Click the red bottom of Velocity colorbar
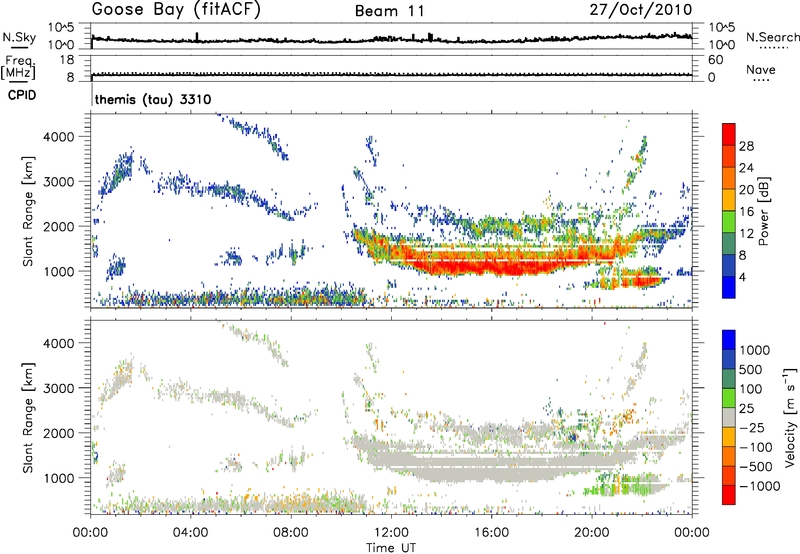800x554 pixels. [x=729, y=495]
